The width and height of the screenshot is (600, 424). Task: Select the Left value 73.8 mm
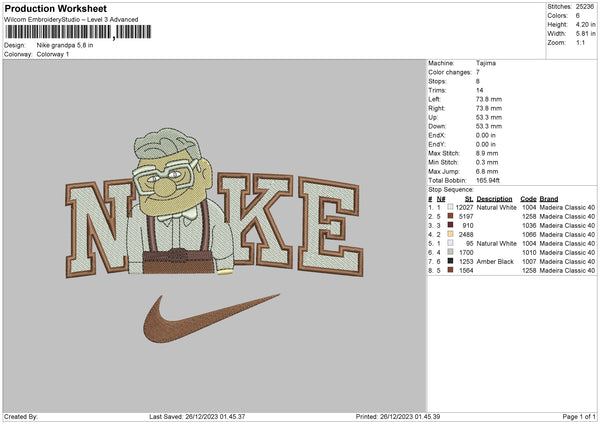[x=489, y=99]
